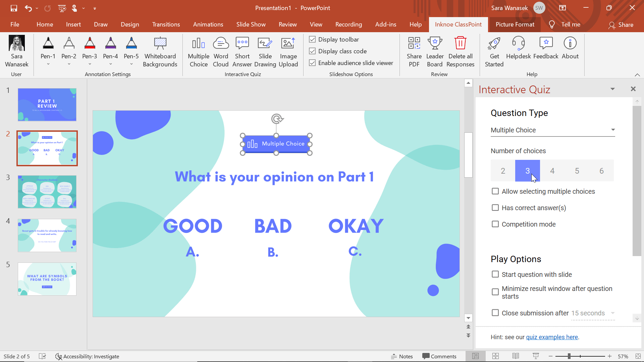
Task: Click the Inknoe ClassPoint ribbon tab
Action: tap(458, 24)
